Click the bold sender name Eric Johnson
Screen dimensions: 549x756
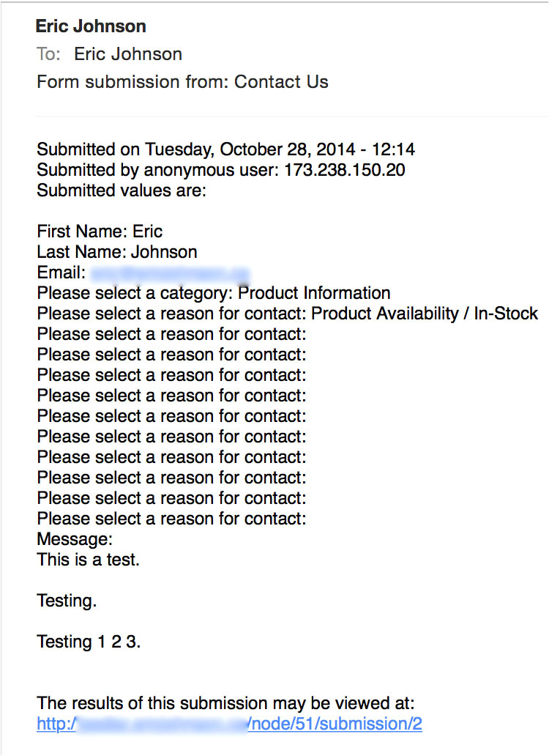tap(91, 26)
